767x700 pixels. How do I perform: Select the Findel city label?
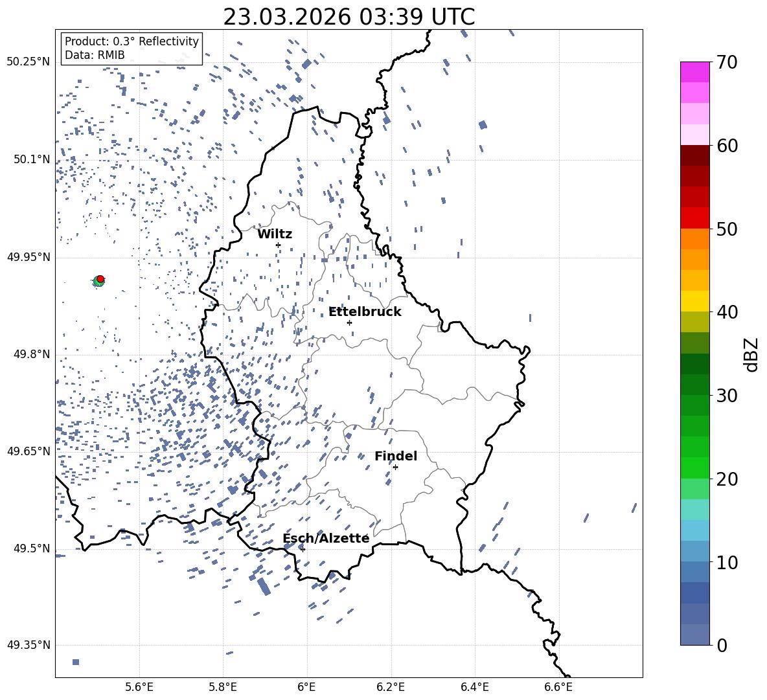396,456
